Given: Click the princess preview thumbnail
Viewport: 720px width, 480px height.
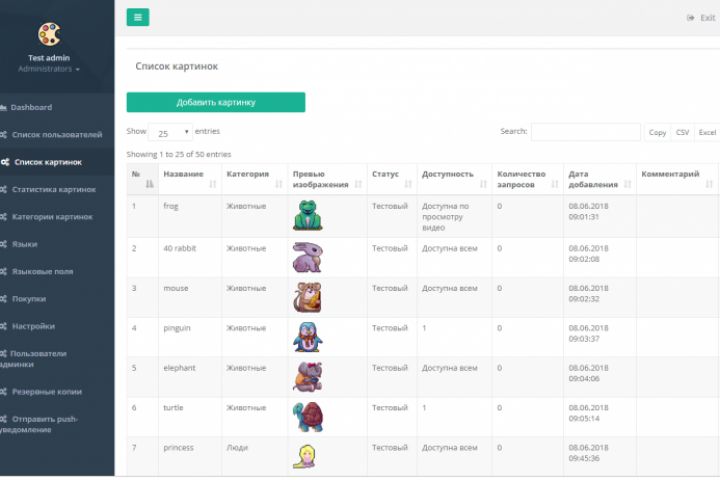Looking at the screenshot, I should pos(304,456).
